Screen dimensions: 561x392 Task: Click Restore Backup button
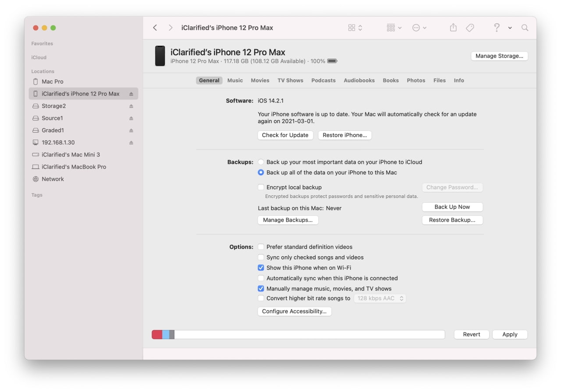452,220
